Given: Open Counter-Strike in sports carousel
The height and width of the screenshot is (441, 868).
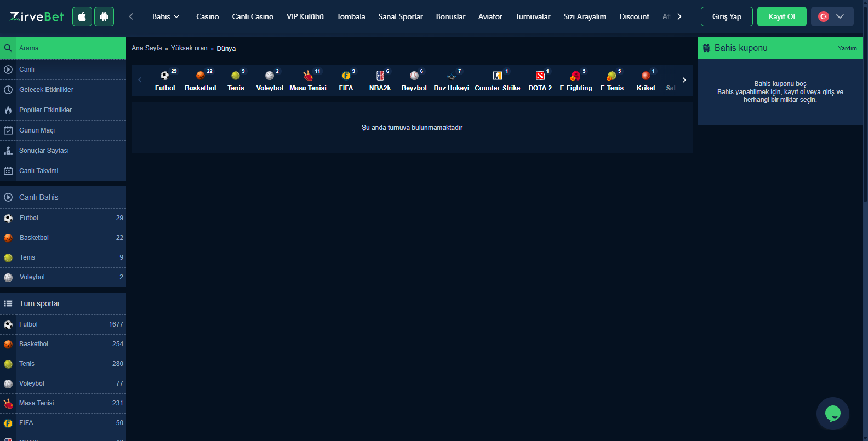Looking at the screenshot, I should coord(498,81).
